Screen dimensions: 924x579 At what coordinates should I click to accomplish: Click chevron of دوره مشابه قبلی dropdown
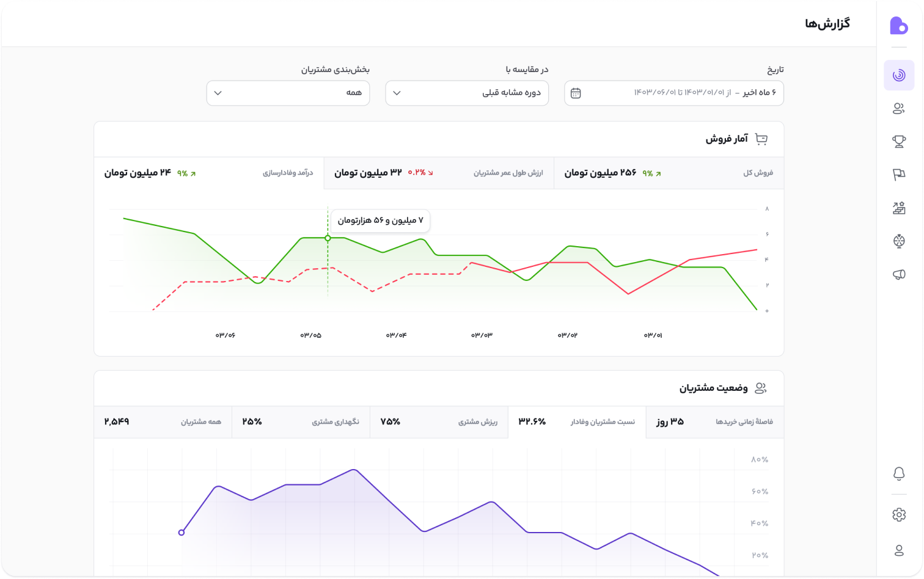tap(397, 93)
